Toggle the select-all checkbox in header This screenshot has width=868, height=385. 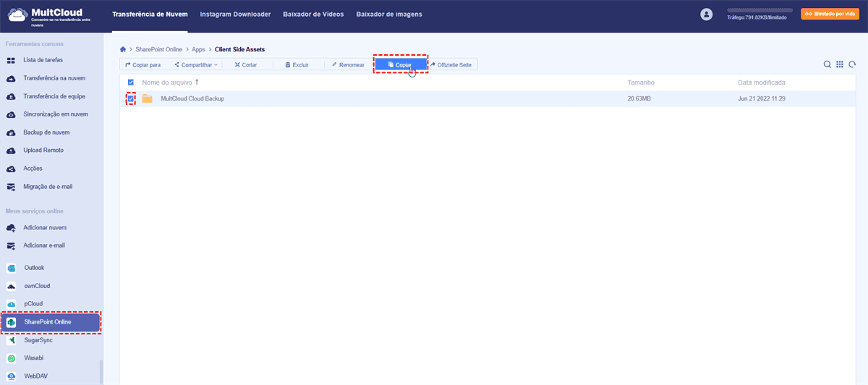tap(131, 82)
